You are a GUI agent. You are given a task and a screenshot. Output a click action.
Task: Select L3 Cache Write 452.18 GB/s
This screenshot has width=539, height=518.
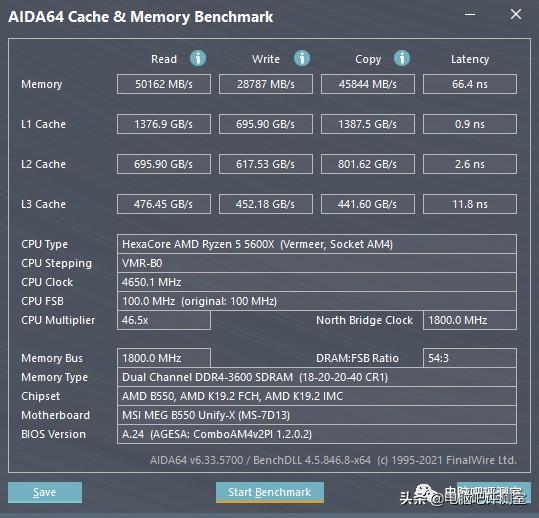click(266, 204)
